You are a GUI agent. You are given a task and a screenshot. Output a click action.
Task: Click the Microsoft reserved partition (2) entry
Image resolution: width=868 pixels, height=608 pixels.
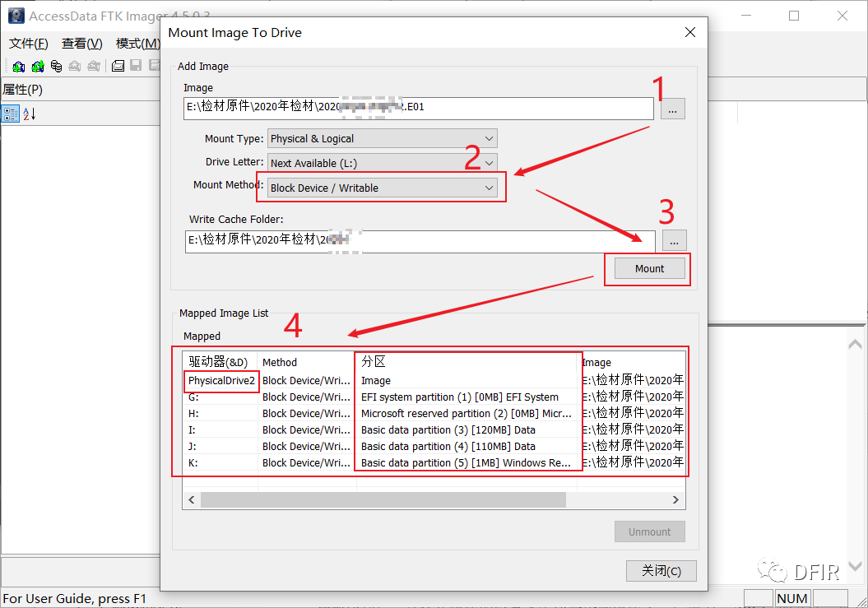(x=466, y=414)
